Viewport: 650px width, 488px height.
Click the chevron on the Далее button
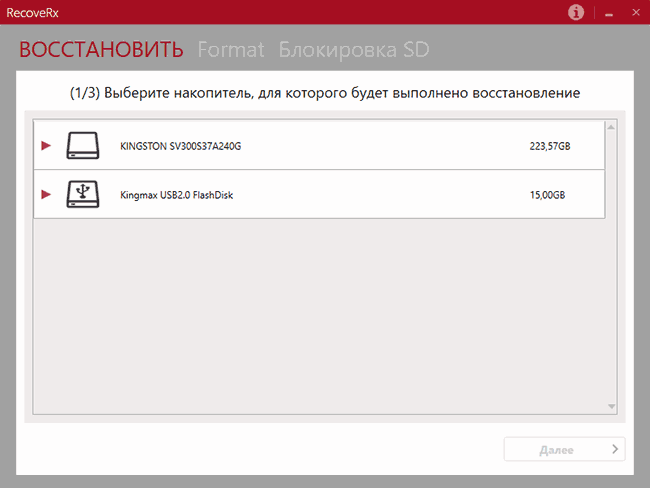click(615, 449)
